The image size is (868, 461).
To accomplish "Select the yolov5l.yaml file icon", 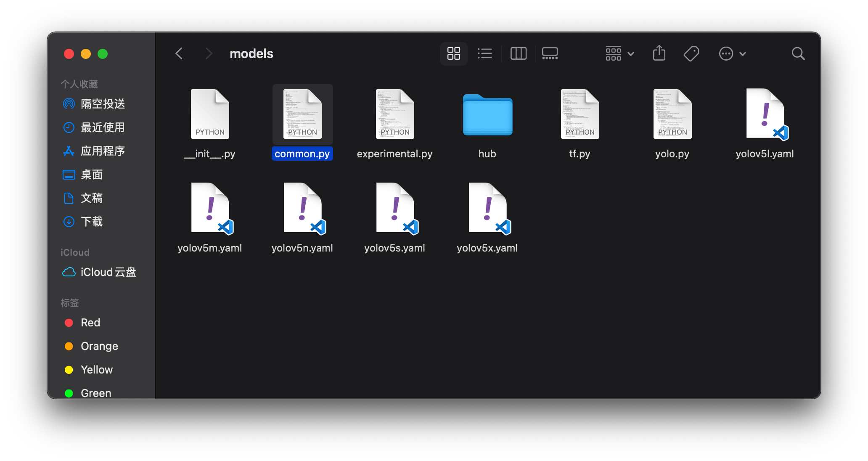I will (767, 114).
